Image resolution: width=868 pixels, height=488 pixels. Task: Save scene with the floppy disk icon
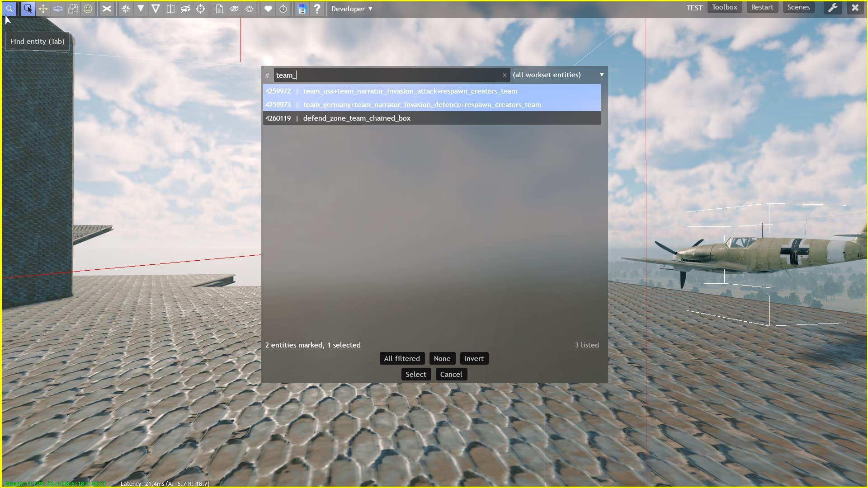point(302,9)
